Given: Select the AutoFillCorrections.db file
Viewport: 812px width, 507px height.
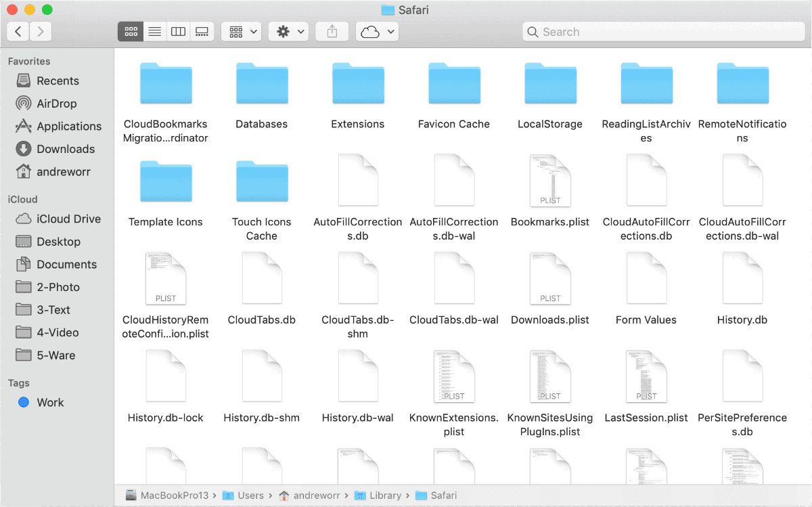Looking at the screenshot, I should pyautogui.click(x=358, y=181).
